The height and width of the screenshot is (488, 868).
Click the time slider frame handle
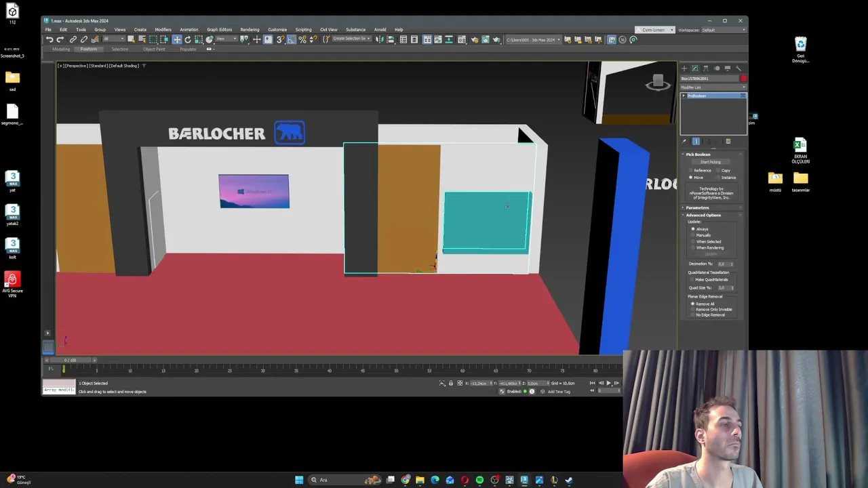(71, 360)
